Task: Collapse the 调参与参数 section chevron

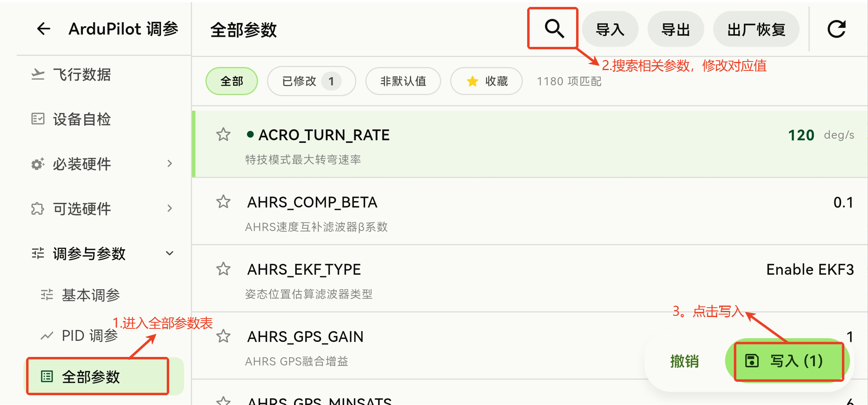Action: coord(170,253)
